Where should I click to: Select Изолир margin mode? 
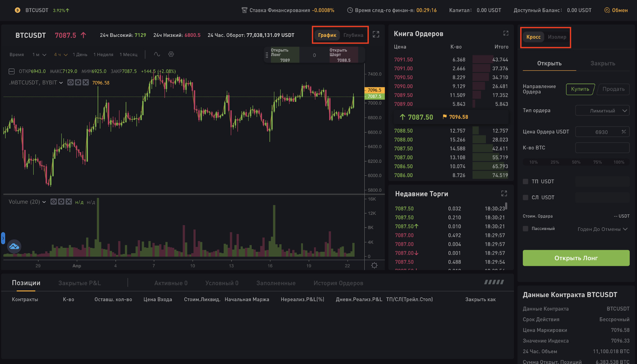557,37
